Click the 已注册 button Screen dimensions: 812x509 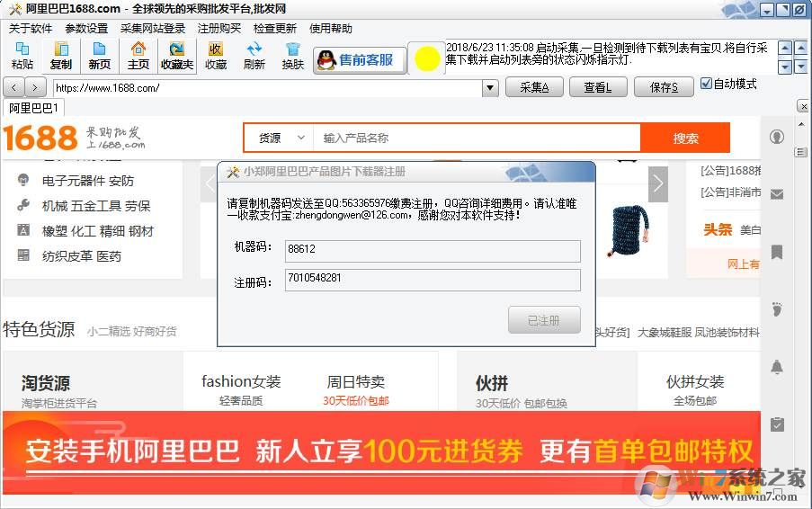544,320
